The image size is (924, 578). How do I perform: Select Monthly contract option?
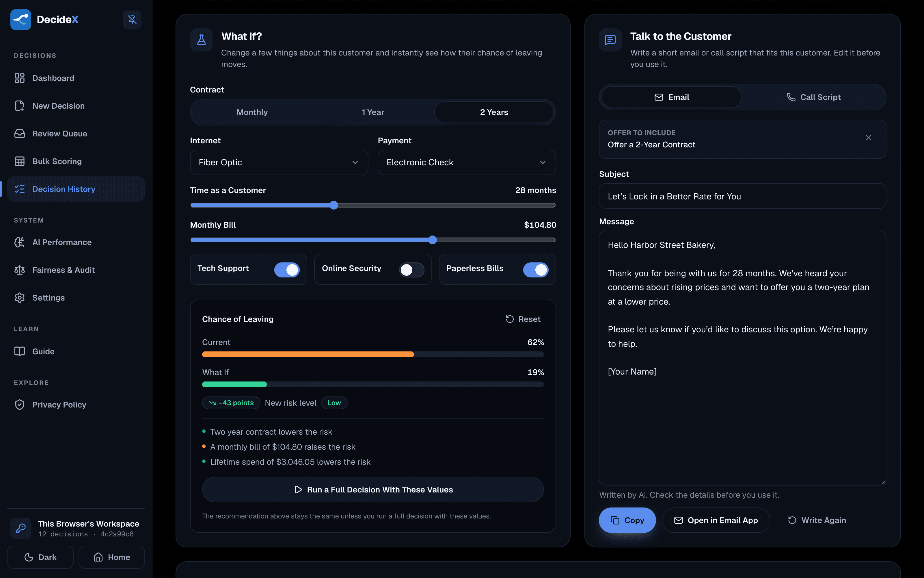pyautogui.click(x=252, y=112)
